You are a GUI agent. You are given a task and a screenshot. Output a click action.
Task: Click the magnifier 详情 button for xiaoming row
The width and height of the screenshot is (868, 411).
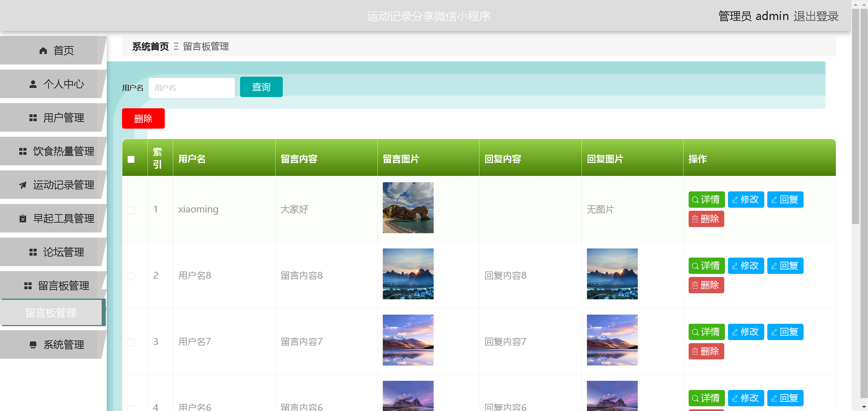[x=706, y=200]
